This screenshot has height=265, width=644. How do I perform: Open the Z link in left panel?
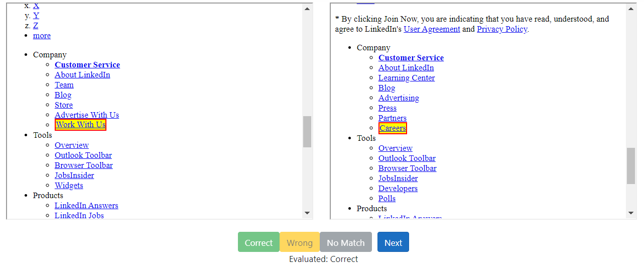tap(36, 26)
